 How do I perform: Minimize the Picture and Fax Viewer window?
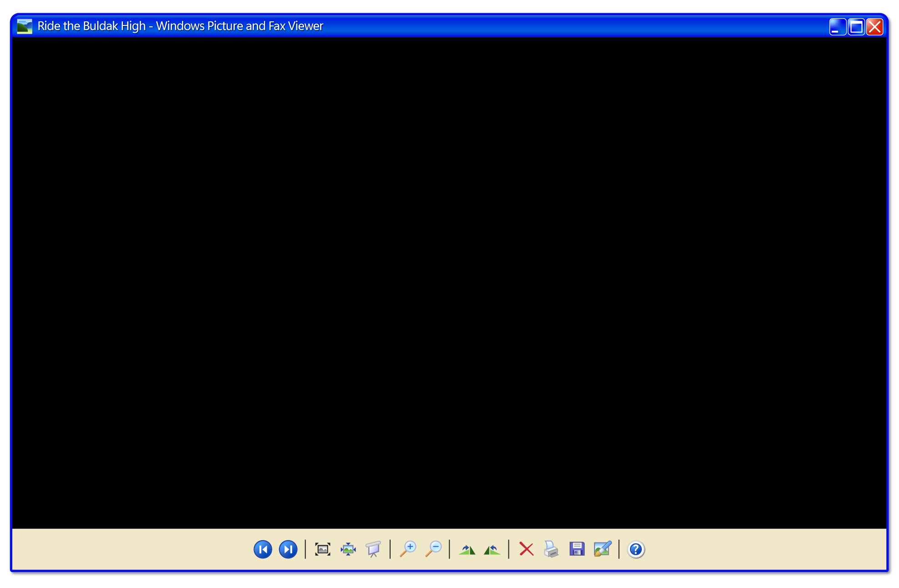coord(838,27)
